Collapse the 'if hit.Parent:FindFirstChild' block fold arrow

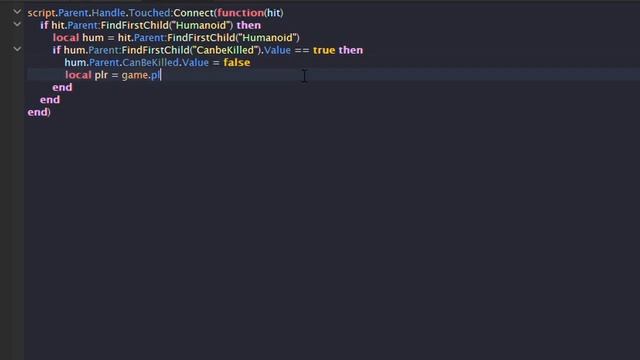click(17, 24)
